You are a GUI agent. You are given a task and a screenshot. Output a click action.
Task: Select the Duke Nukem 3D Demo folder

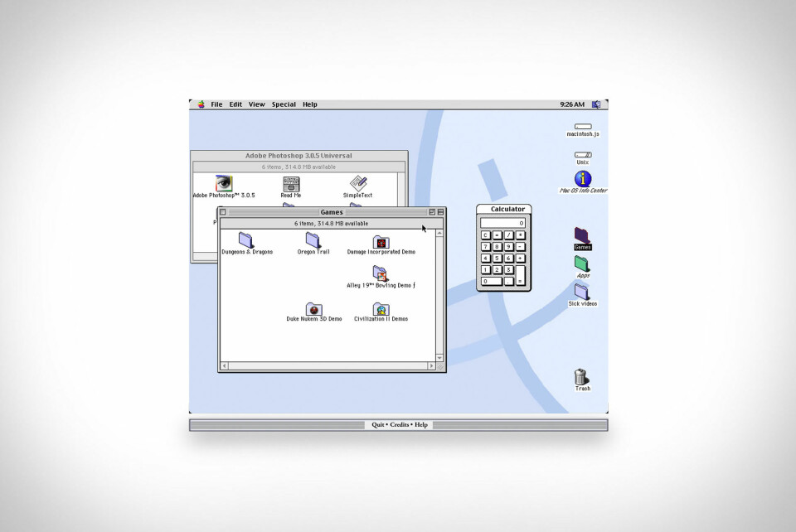(313, 308)
